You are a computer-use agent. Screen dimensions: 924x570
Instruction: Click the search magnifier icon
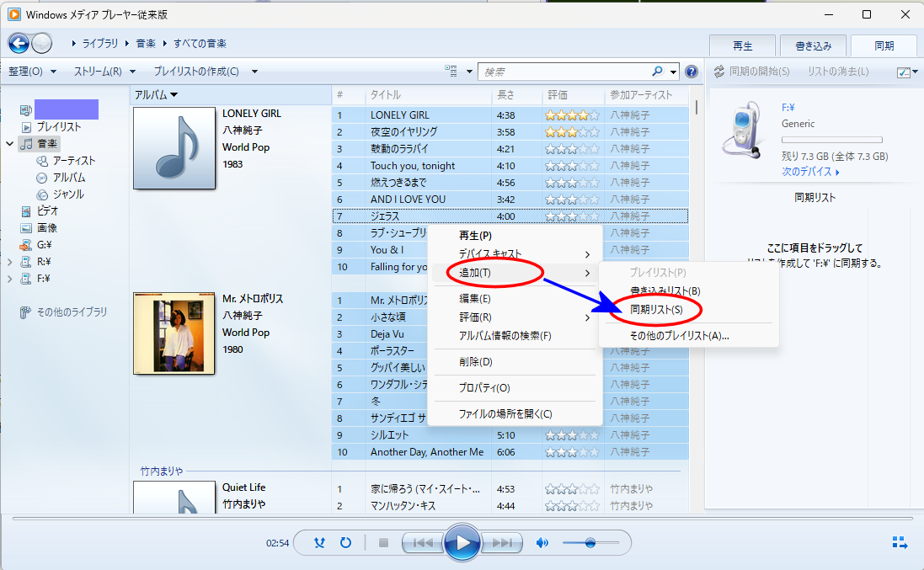click(x=658, y=72)
